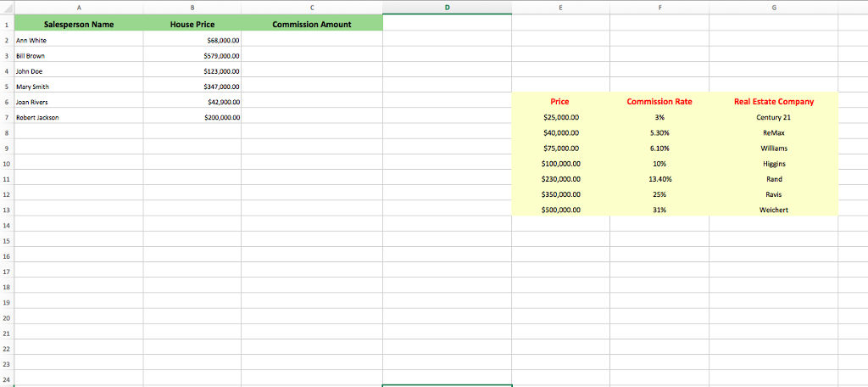Select the $347,000.00 house price cell
The image size is (868, 387).
192,87
